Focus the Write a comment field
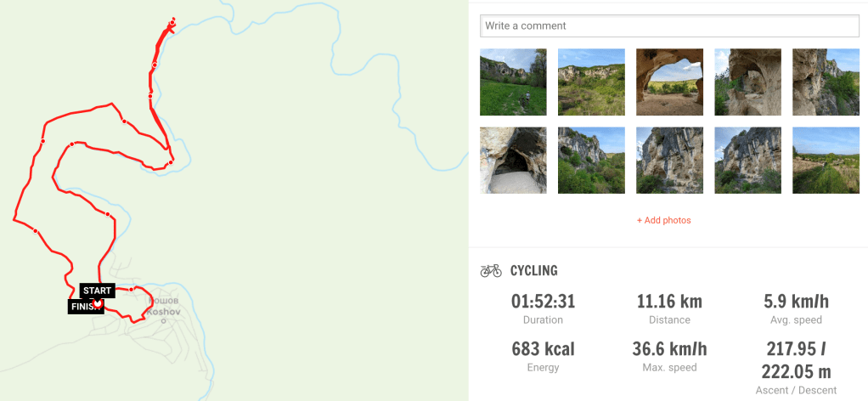This screenshot has width=868, height=401. tap(669, 25)
